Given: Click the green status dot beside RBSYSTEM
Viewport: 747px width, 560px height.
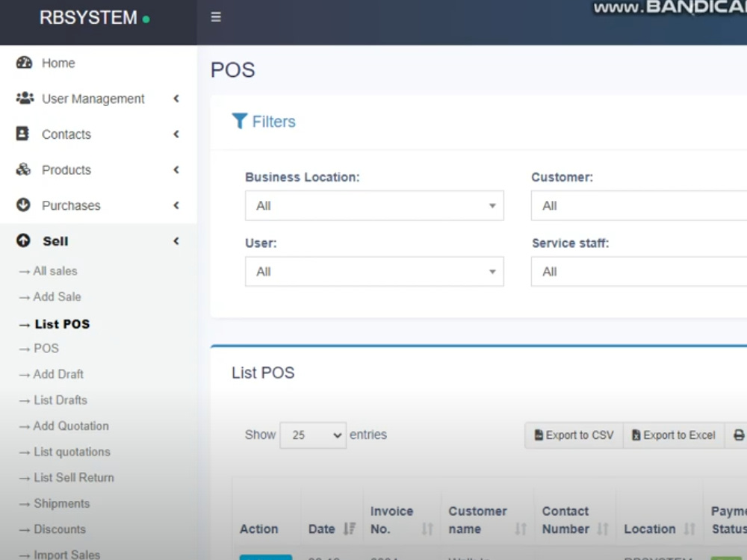Looking at the screenshot, I should click(146, 19).
